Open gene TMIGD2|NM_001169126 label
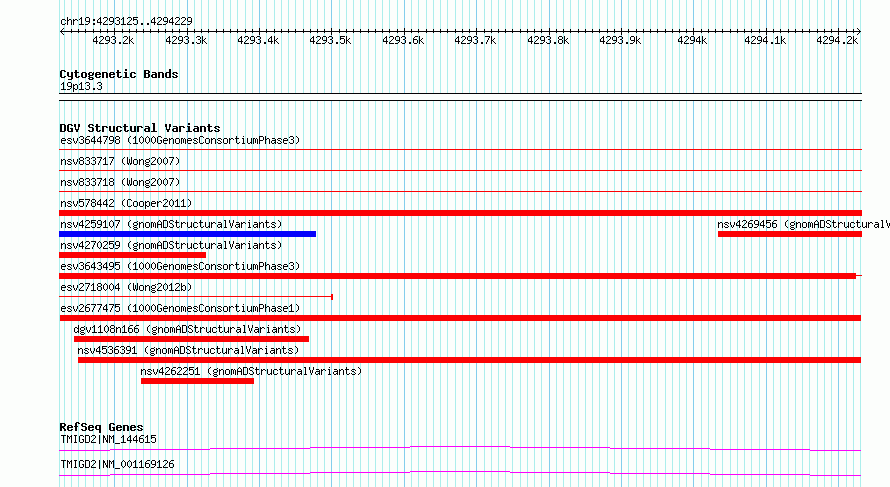The height and width of the screenshot is (487, 890). point(117,464)
